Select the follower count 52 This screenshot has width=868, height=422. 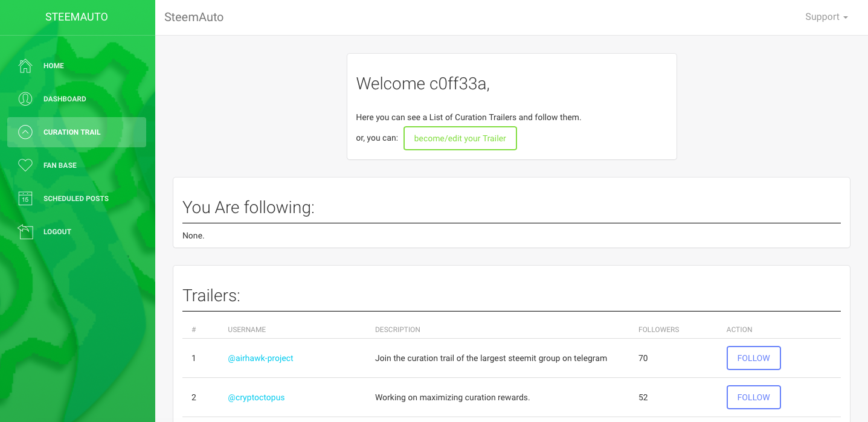click(643, 397)
